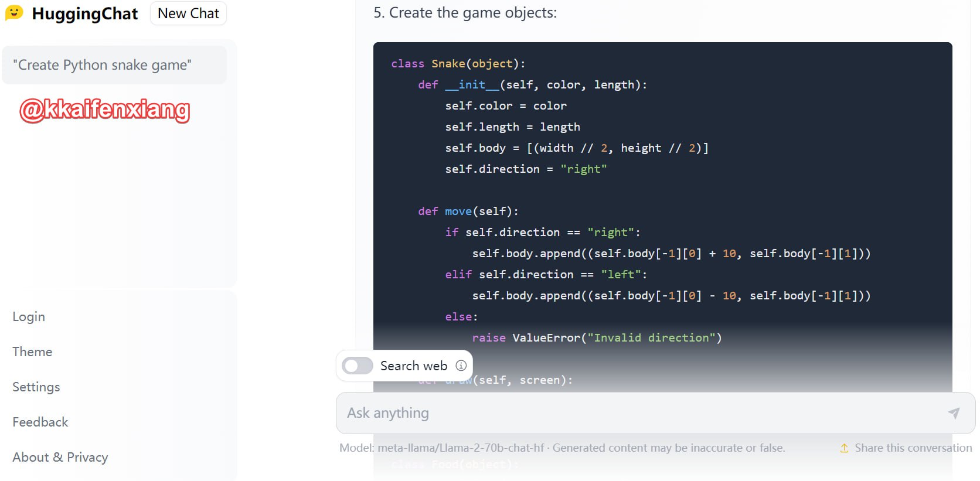Image resolution: width=980 pixels, height=481 pixels.
Task: Open the Feedback link
Action: [x=40, y=422]
